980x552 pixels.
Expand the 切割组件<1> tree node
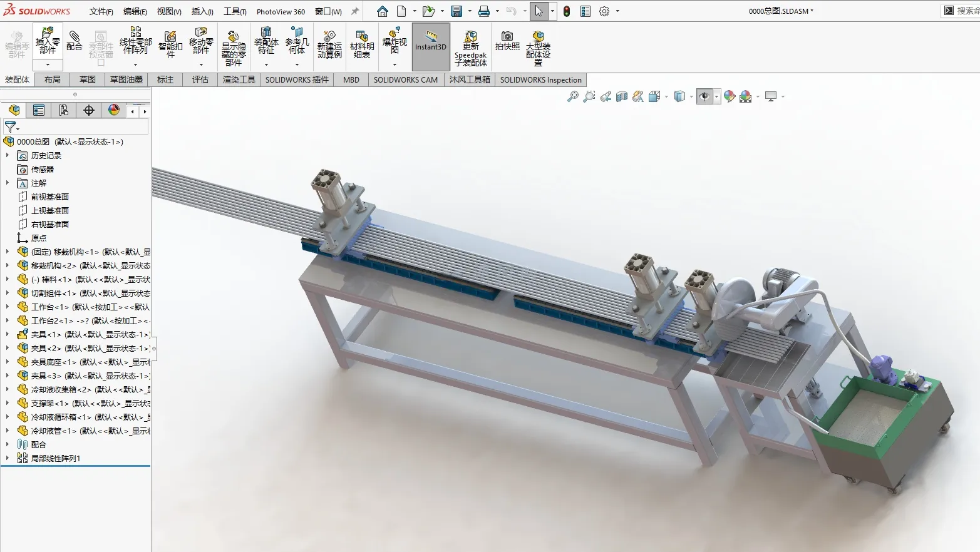click(x=8, y=293)
